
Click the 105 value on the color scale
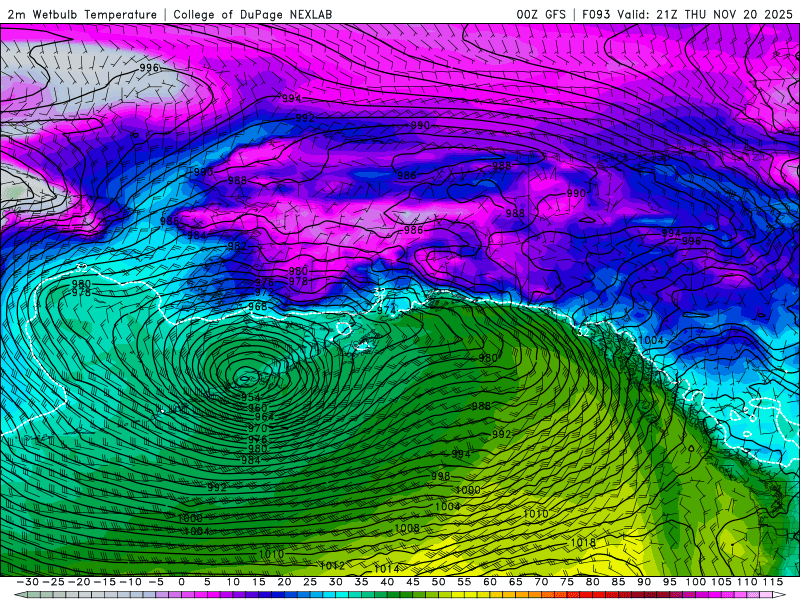pos(721,582)
